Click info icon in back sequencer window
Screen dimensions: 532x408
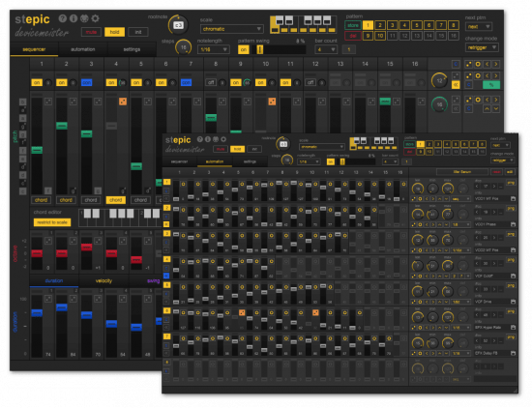pos(74,18)
